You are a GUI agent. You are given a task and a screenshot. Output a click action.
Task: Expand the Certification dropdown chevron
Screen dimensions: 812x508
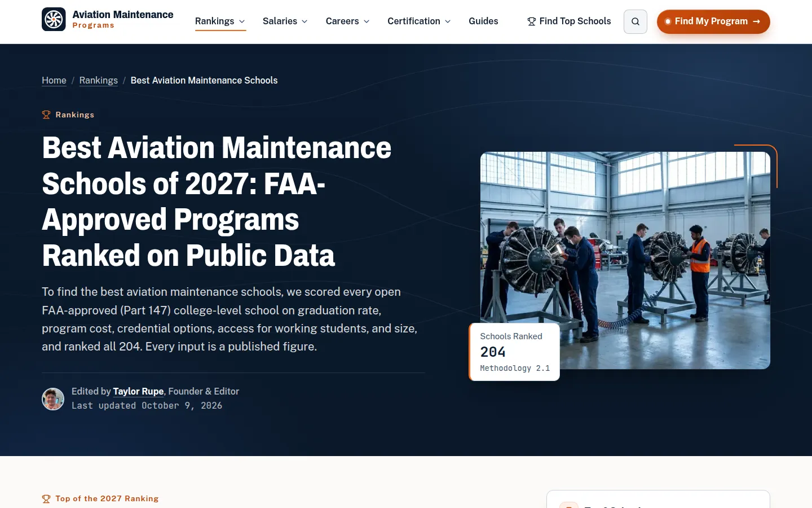click(448, 21)
